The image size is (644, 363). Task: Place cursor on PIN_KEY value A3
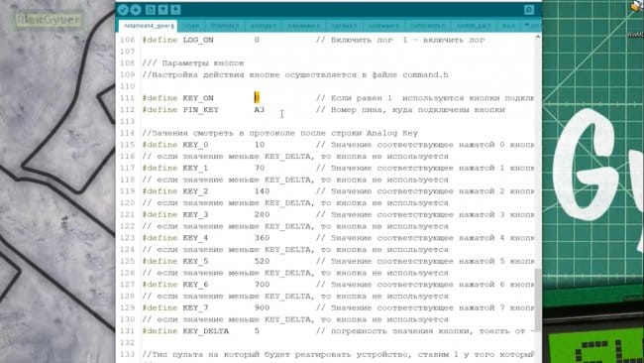pyautogui.click(x=260, y=110)
